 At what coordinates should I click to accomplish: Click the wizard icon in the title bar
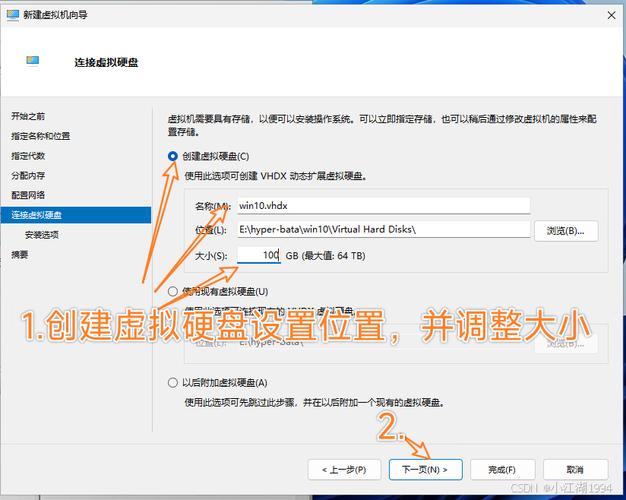point(13,16)
